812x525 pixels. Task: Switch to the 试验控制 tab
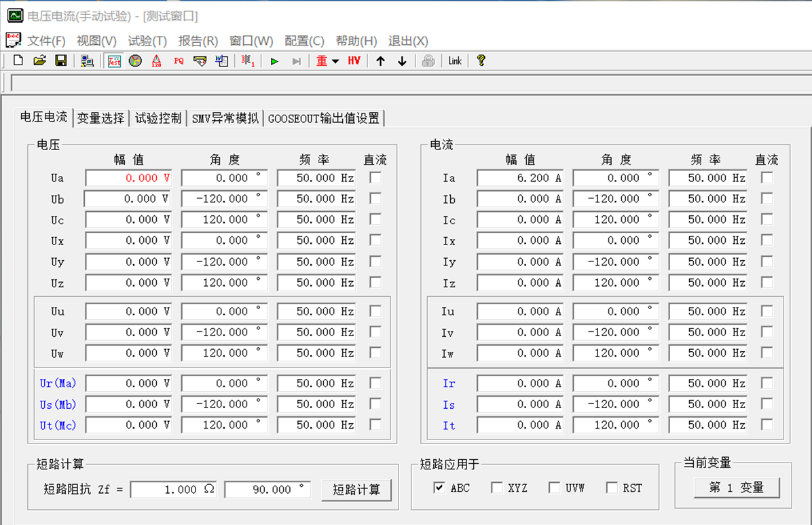158,118
